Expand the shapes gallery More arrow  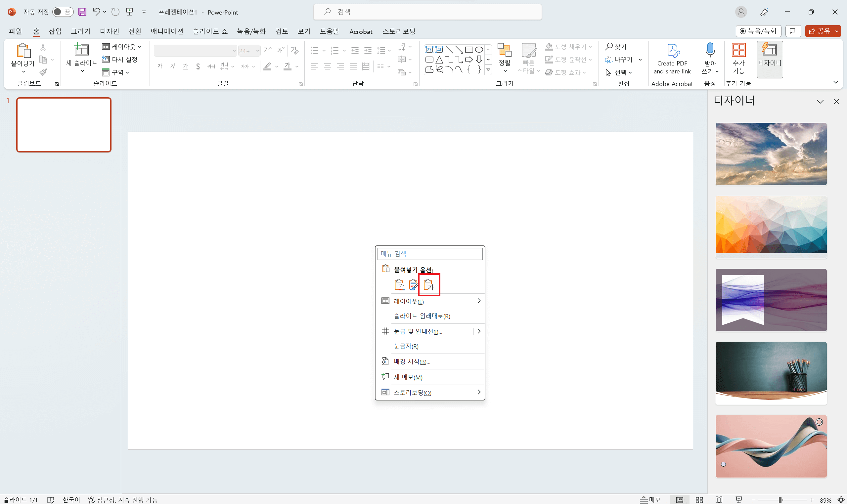pos(488,70)
